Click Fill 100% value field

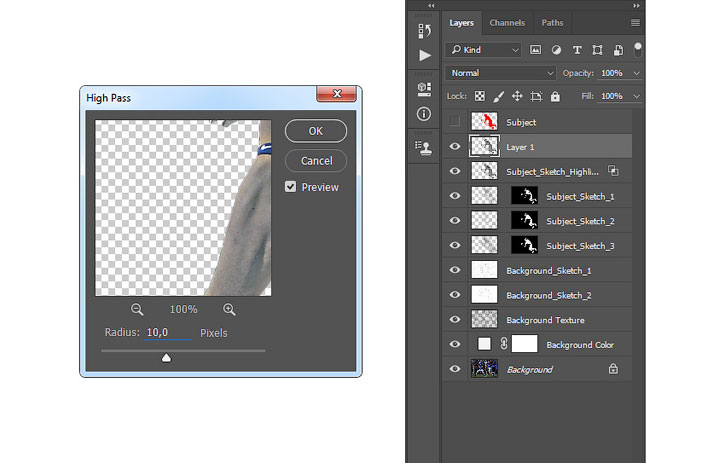click(614, 96)
